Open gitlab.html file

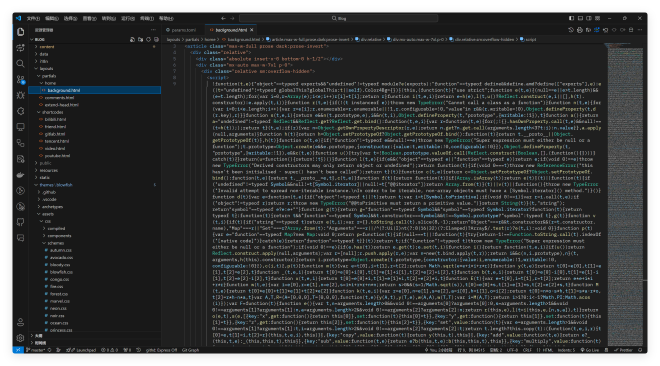pyautogui.click(x=55, y=134)
